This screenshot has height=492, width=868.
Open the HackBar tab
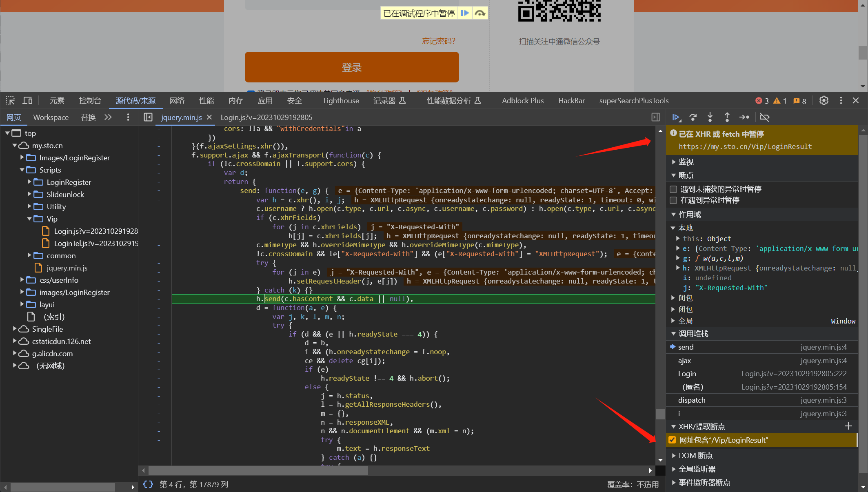click(571, 101)
